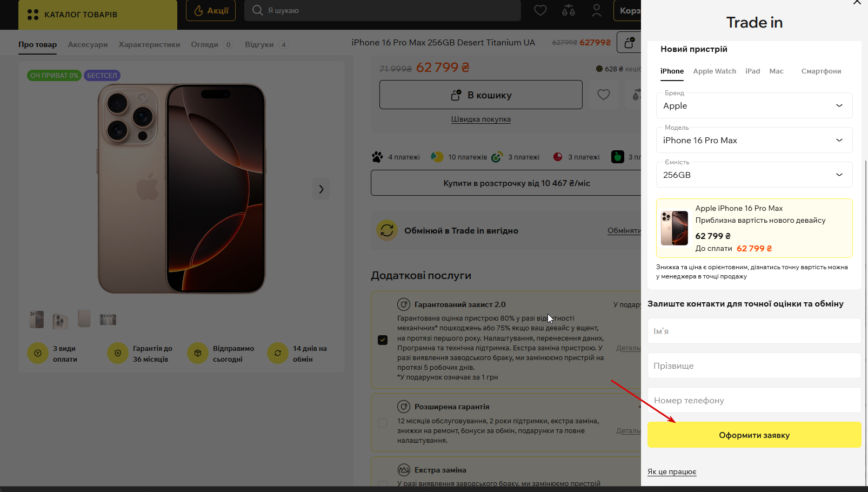Click the catalog four-dots icon
868x492 pixels.
click(33, 15)
